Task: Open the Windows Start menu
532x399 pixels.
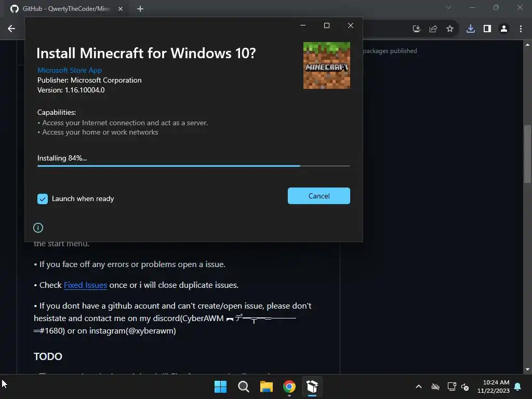Action: [x=220, y=387]
